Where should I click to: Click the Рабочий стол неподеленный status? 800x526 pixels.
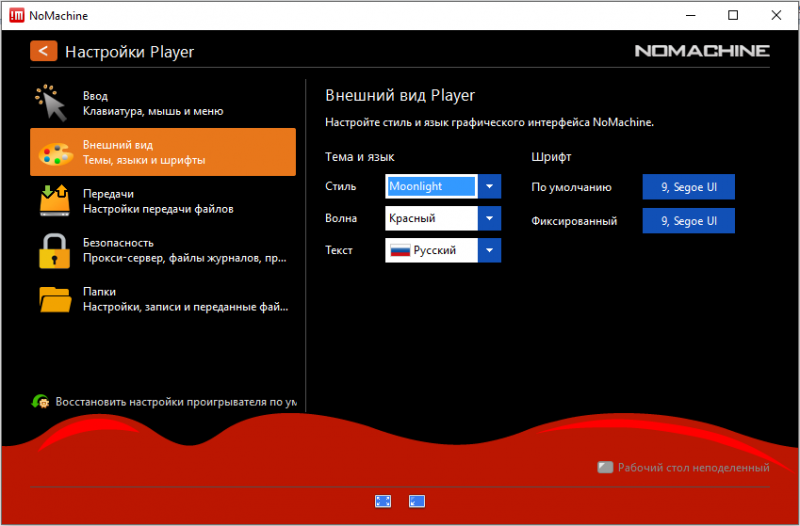(693, 467)
